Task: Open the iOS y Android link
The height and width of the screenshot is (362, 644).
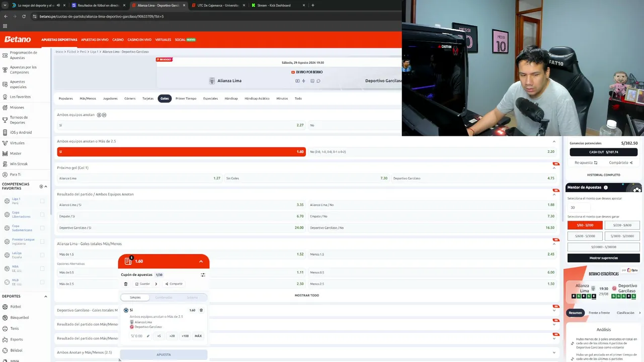Action: coord(21,133)
